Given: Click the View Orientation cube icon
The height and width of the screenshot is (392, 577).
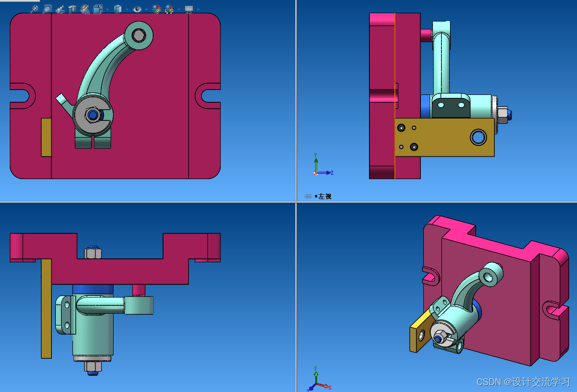Looking at the screenshot, I should 98,9.
